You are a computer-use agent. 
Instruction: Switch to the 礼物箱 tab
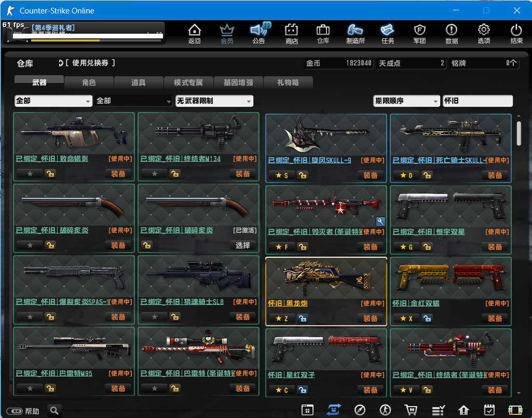tap(288, 82)
